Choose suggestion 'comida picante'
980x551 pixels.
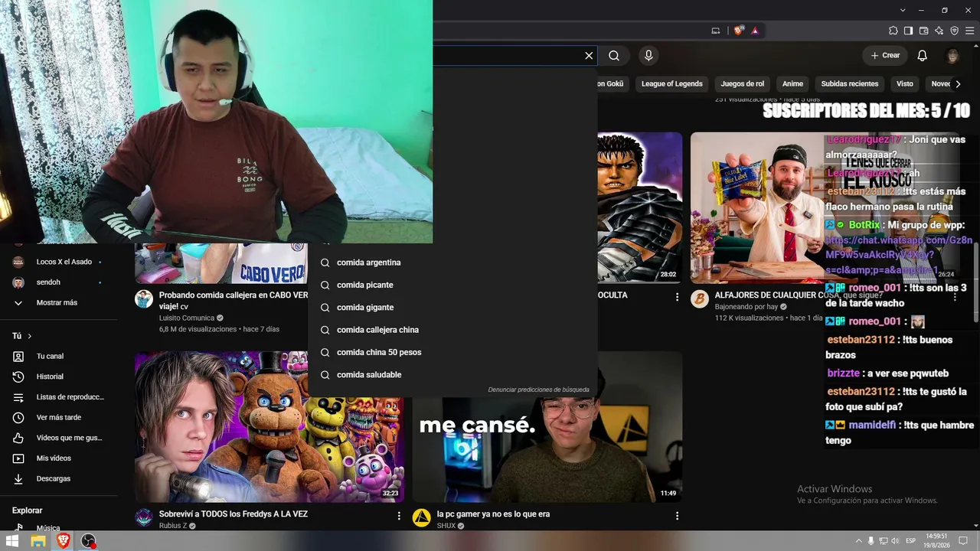point(452,285)
